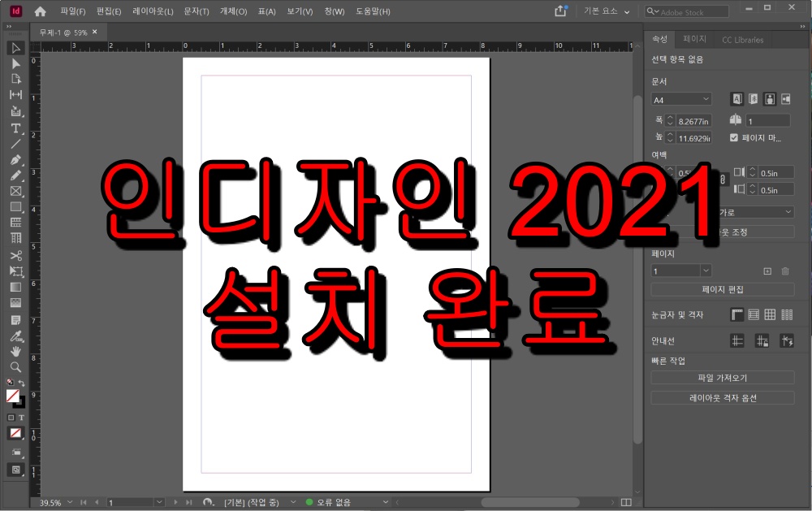This screenshot has height=511, width=812.
Task: Select the Hand tool
Action: coord(15,351)
